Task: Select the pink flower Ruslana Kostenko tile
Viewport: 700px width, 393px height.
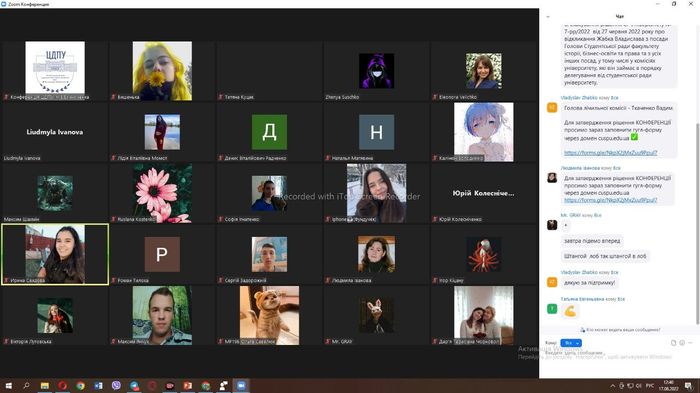Action: tap(162, 193)
